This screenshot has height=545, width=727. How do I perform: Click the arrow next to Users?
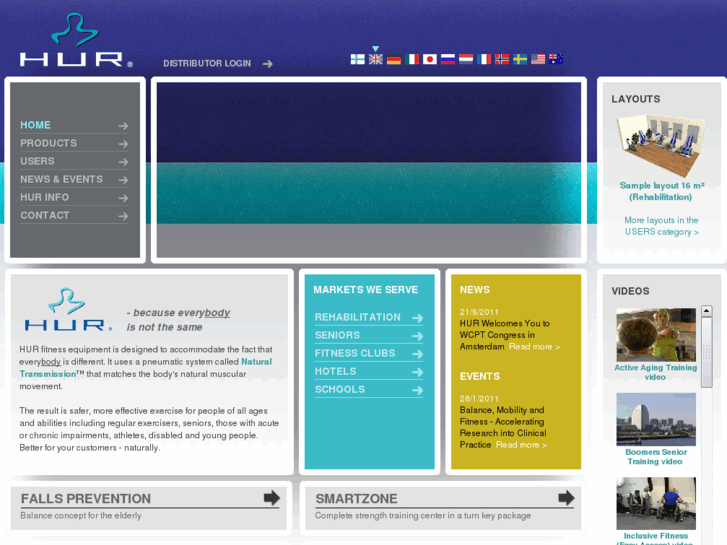pos(123,162)
